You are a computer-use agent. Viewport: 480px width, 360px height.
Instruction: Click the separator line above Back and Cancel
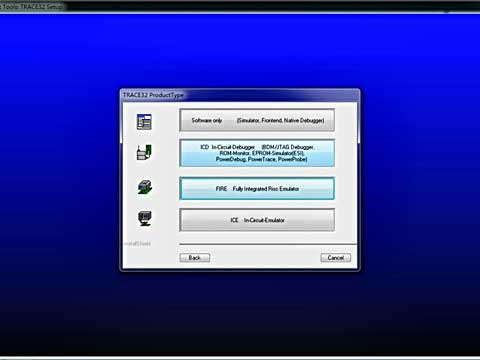(x=268, y=245)
